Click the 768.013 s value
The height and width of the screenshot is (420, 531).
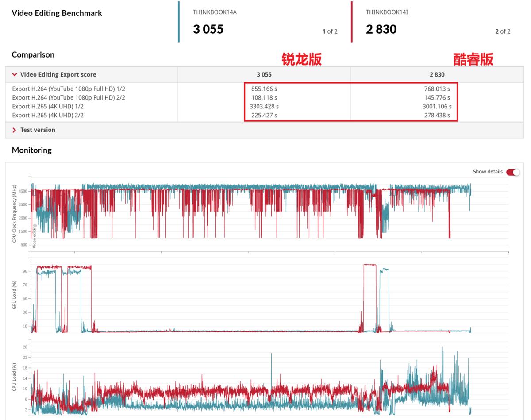point(437,89)
